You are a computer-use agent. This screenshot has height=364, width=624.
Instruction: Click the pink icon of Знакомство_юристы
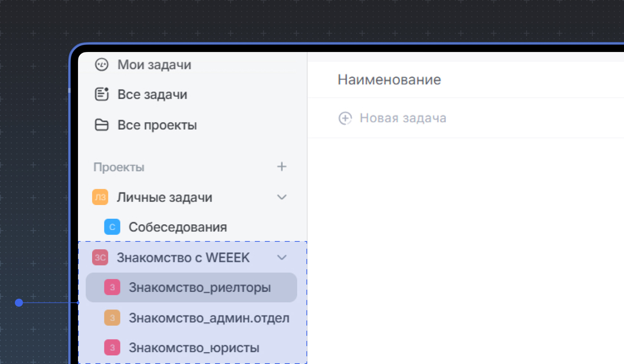click(112, 347)
